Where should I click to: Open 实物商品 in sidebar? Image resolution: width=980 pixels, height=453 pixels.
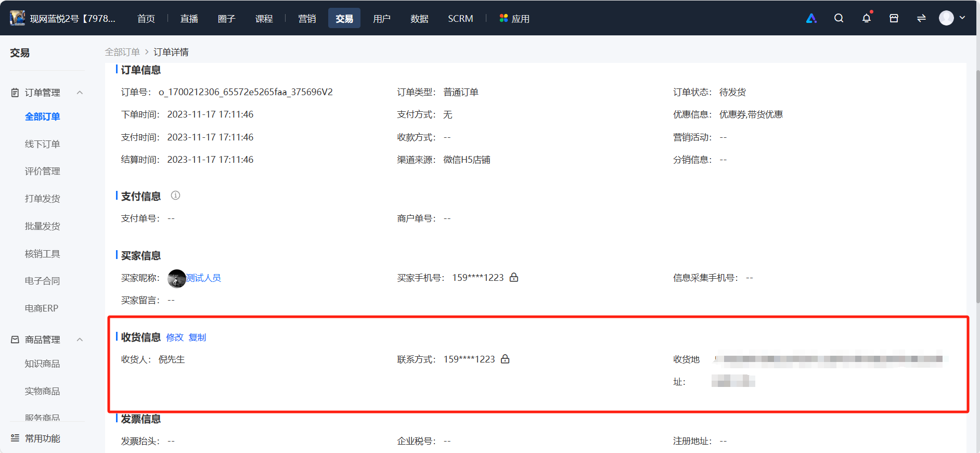43,391
